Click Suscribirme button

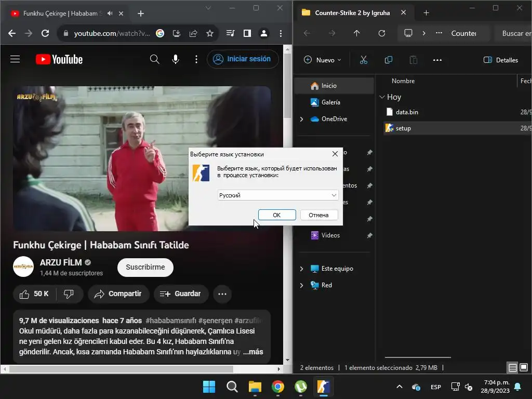click(x=145, y=268)
